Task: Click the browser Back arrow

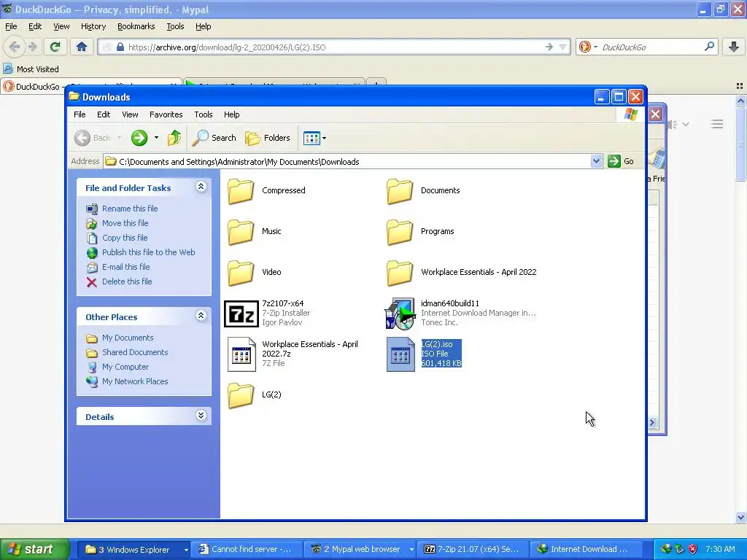Action: pyautogui.click(x=15, y=47)
